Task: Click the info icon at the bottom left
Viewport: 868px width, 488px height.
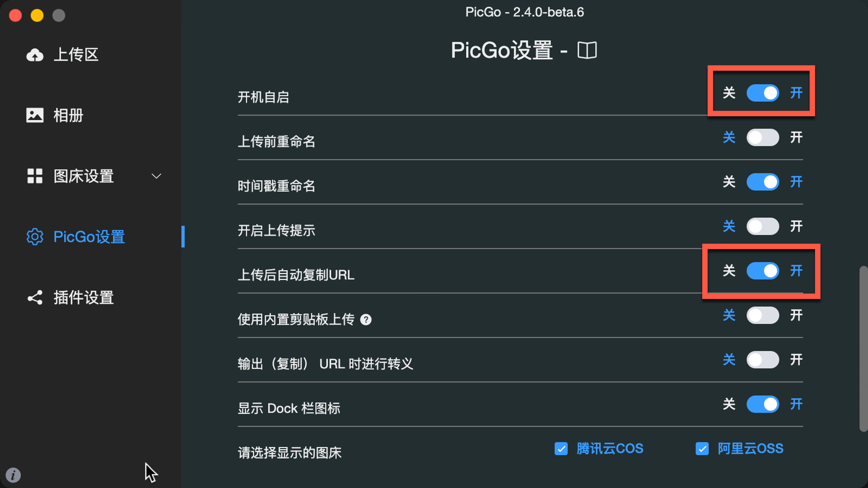Action: (13, 475)
